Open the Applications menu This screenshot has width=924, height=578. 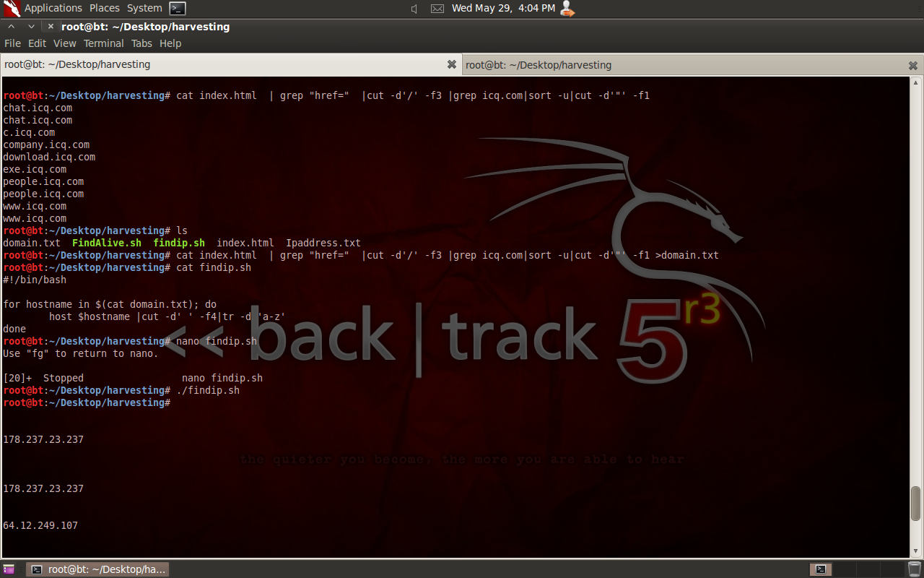(x=53, y=8)
